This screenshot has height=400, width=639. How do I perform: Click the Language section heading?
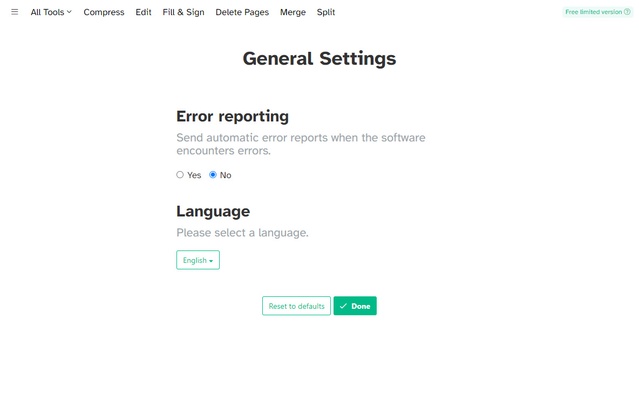213,211
